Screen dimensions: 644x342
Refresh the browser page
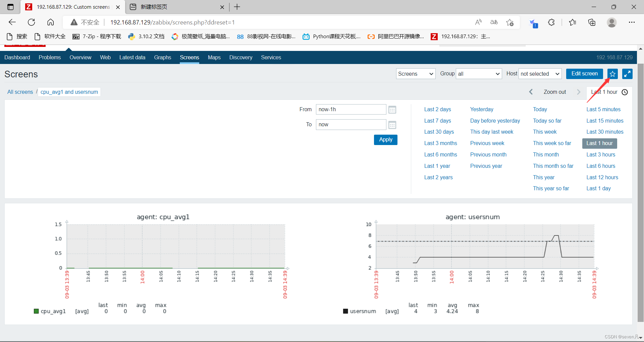coord(32,22)
